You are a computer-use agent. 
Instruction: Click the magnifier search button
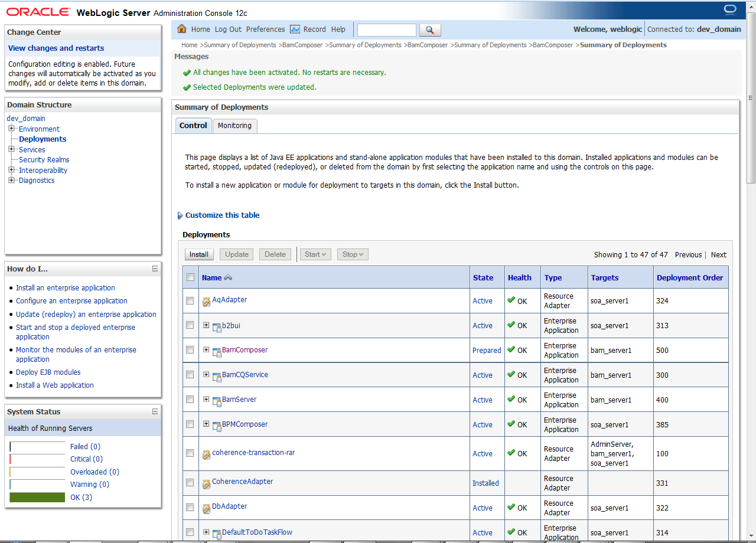coord(430,30)
